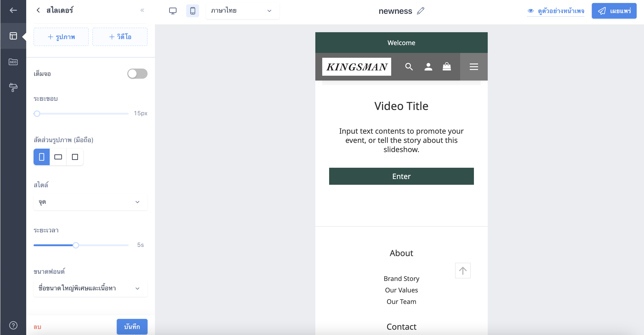This screenshot has height=335, width=644.
Task: Click the slideshow description text
Action: (401, 140)
